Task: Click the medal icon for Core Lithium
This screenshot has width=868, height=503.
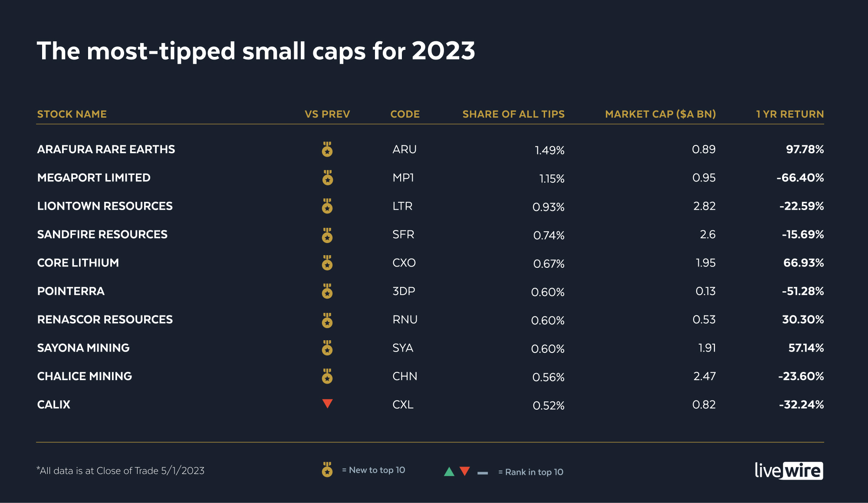Action: pos(327,263)
